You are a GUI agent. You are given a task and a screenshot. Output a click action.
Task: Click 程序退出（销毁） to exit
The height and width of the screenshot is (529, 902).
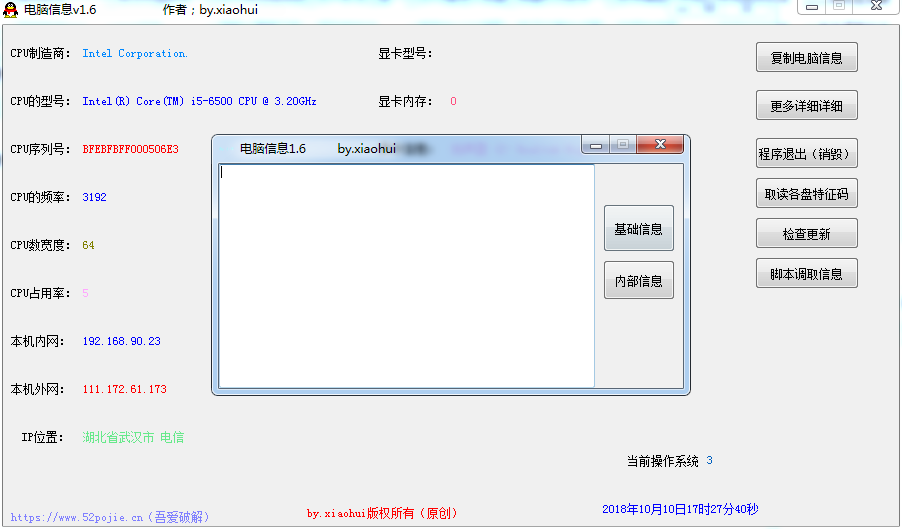pos(807,154)
